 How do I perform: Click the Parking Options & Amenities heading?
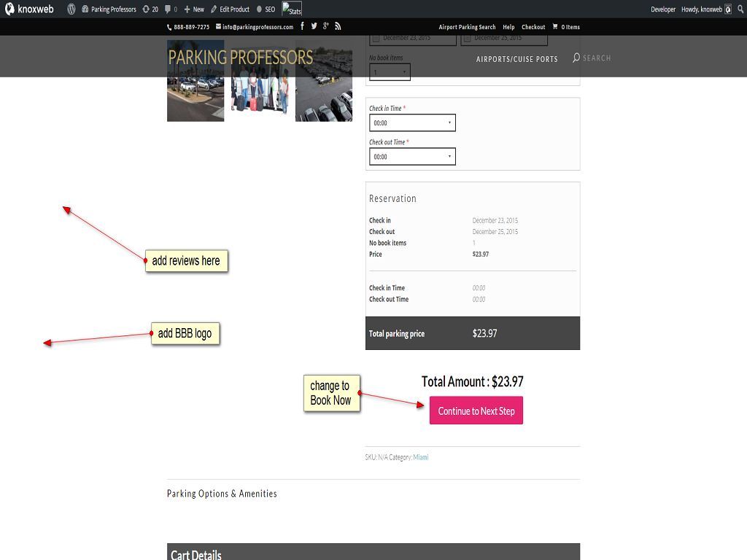tap(222, 494)
